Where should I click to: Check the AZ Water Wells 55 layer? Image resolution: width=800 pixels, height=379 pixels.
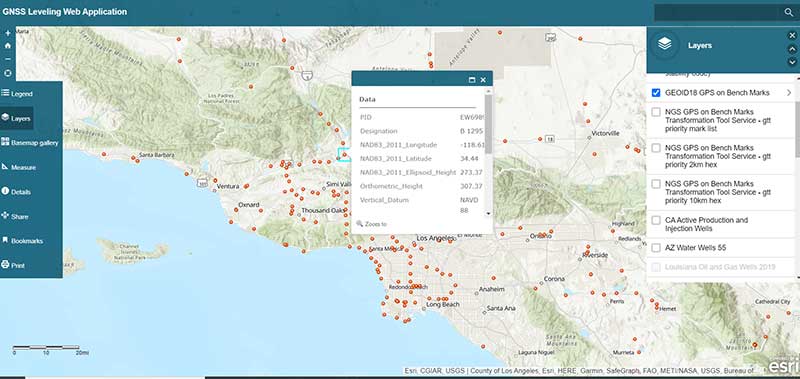(656, 248)
